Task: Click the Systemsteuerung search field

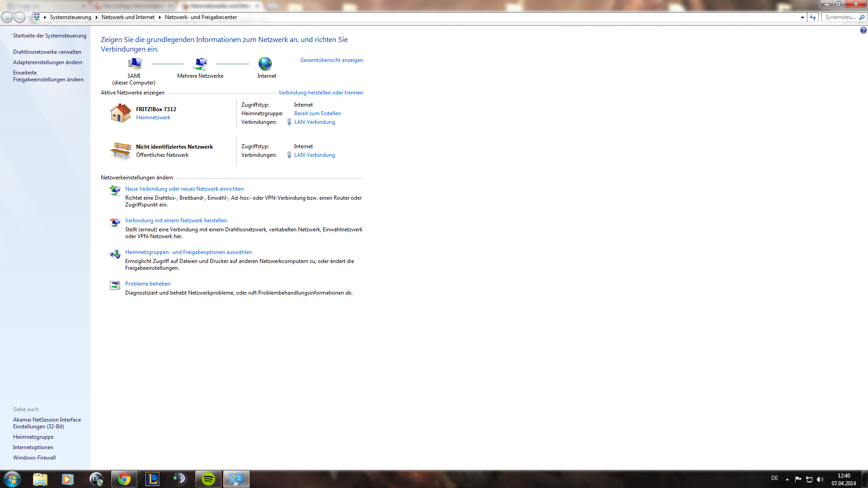Action: coord(840,17)
